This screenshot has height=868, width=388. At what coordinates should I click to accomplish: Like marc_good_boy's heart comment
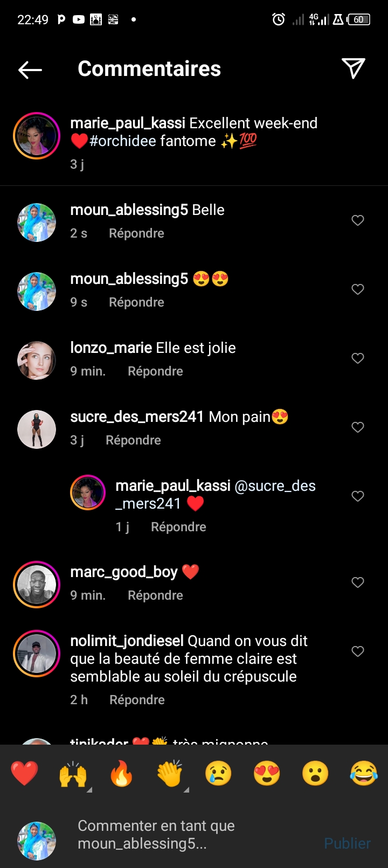[358, 582]
